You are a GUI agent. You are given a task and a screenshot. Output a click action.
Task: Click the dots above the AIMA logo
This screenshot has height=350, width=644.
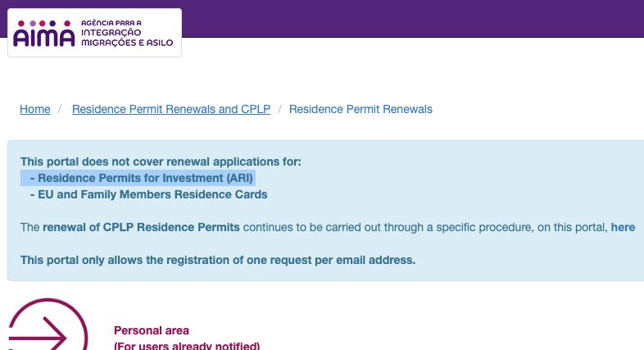(x=43, y=24)
